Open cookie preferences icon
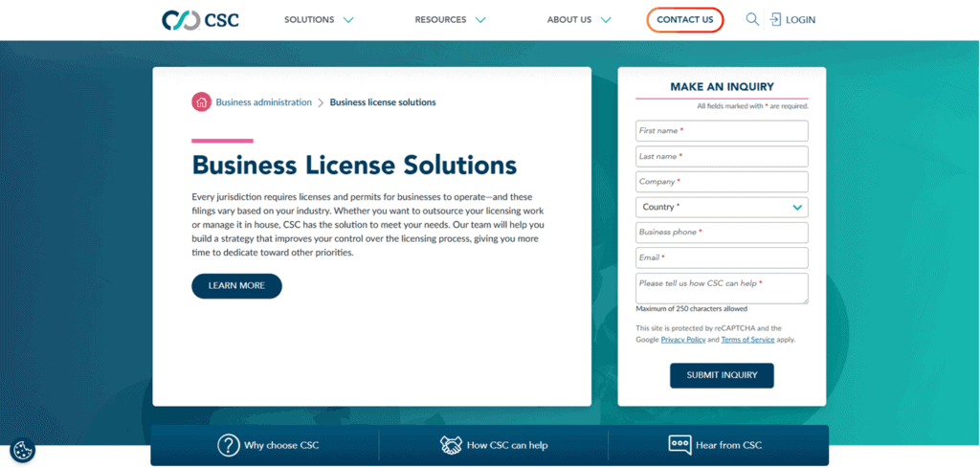This screenshot has width=980, height=468. [x=22, y=449]
